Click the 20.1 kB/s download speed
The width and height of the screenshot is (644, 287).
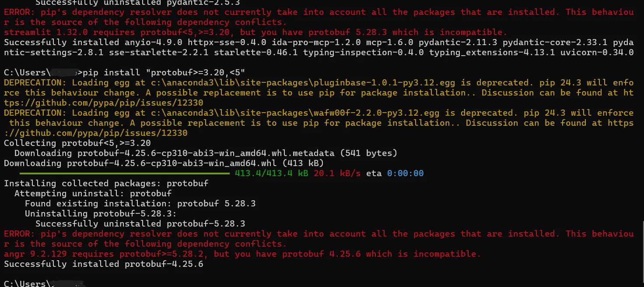[337, 174]
